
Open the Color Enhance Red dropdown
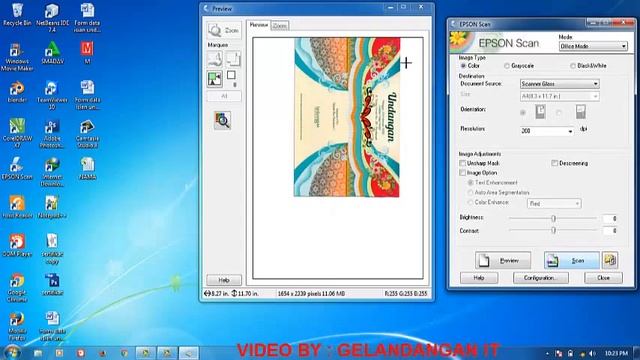pyautogui.click(x=554, y=203)
